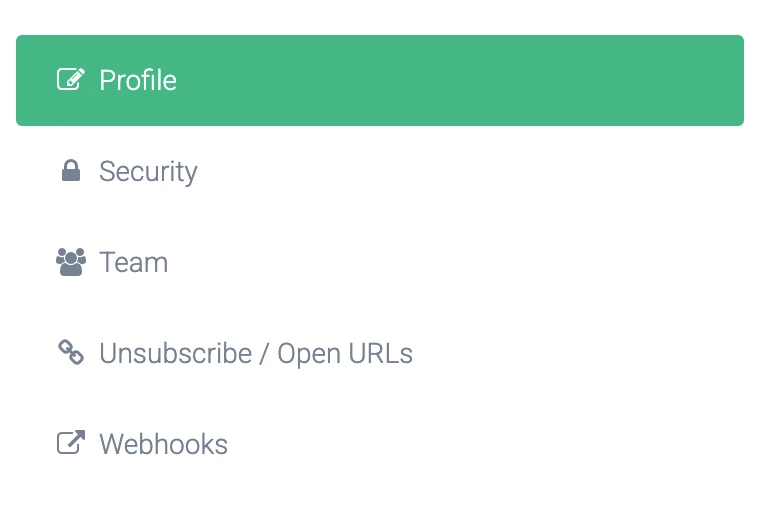765x510 pixels.
Task: Click the 'Webhooks' text label
Action: [x=163, y=444]
